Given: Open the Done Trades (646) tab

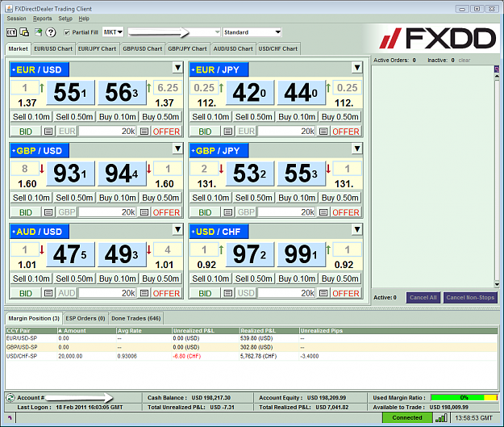Looking at the screenshot, I should coord(136,319).
